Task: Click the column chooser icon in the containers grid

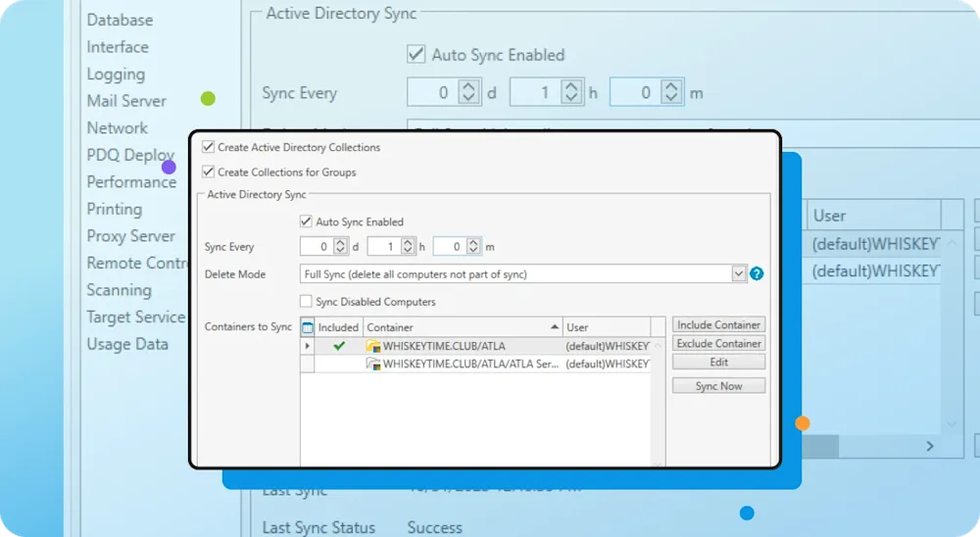Action: tap(307, 327)
